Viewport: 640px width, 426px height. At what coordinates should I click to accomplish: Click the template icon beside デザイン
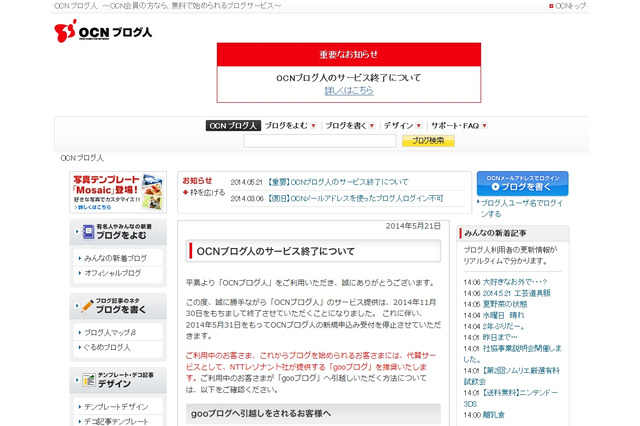(x=89, y=380)
